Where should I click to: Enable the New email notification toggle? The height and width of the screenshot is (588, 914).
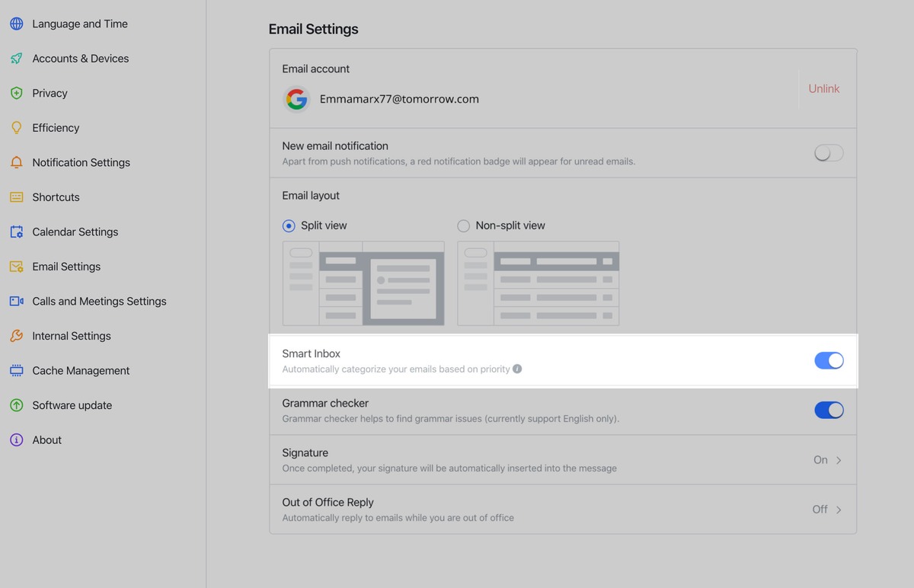829,153
